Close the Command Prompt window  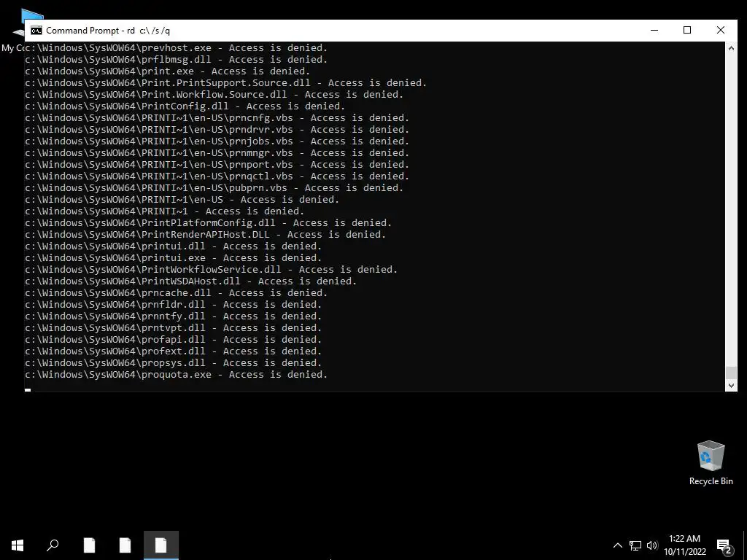coord(720,30)
